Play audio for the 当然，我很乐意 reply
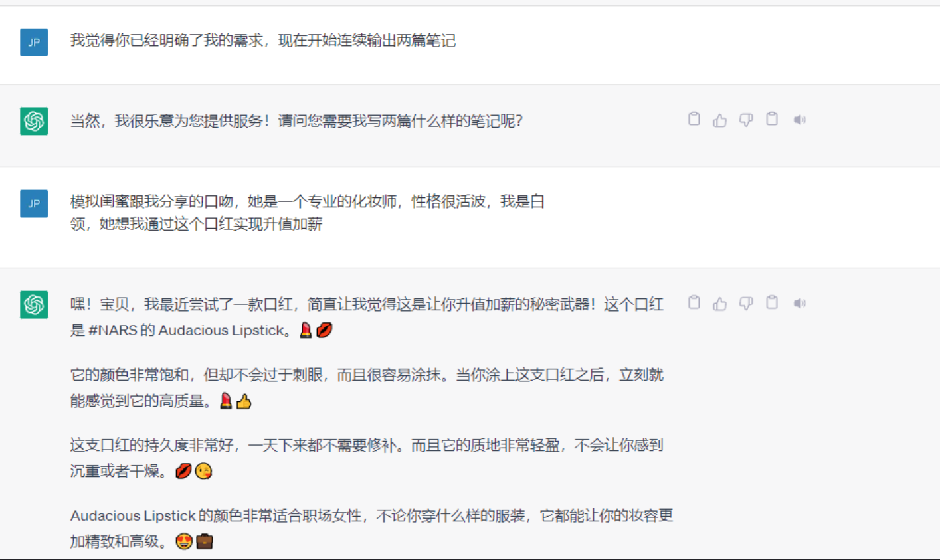The height and width of the screenshot is (560, 940). coord(799,120)
